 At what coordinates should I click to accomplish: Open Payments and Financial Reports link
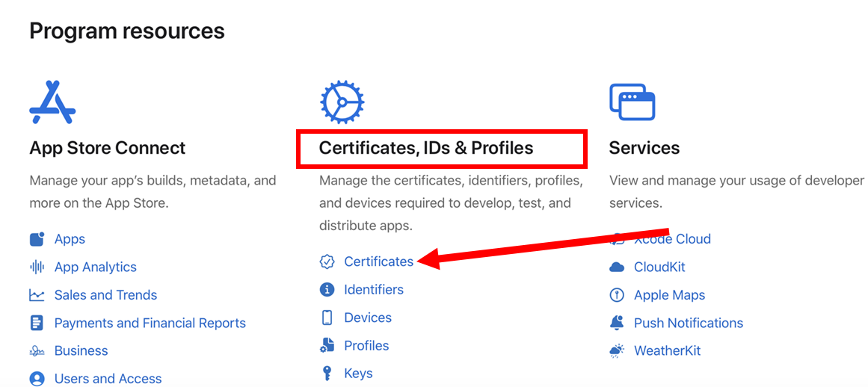pos(150,323)
